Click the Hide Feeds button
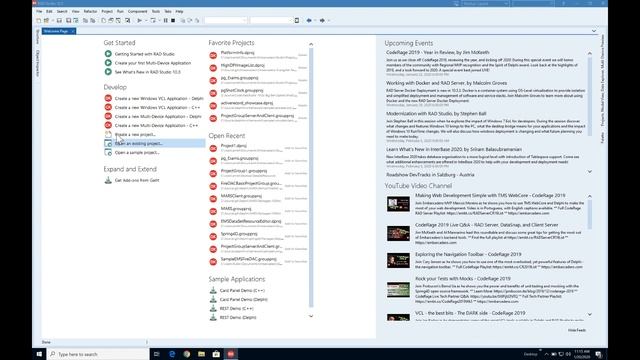 [x=577, y=330]
